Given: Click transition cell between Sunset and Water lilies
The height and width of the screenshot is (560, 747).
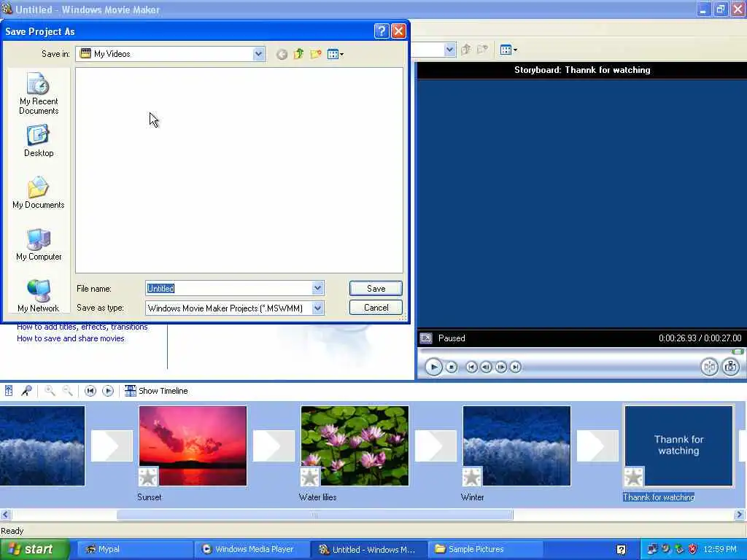Looking at the screenshot, I should tap(274, 446).
